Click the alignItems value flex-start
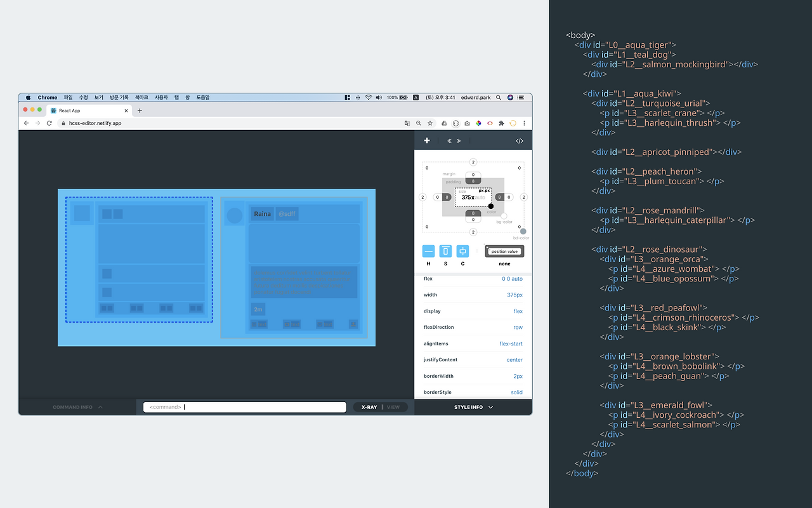 tap(511, 344)
